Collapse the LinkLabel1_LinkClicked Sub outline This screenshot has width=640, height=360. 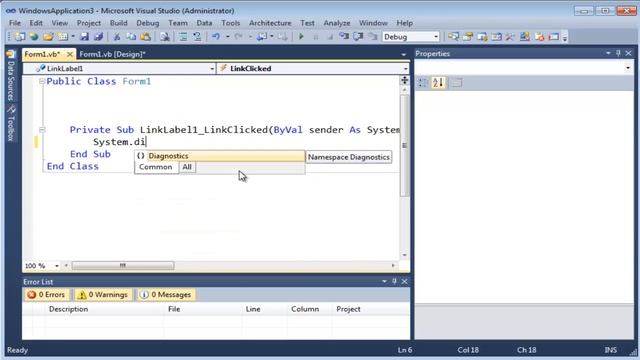42,130
